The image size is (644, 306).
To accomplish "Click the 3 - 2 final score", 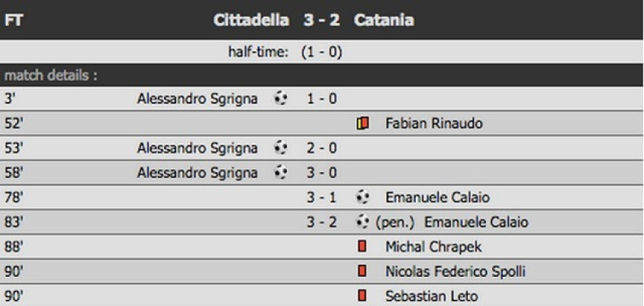I will pos(321,20).
